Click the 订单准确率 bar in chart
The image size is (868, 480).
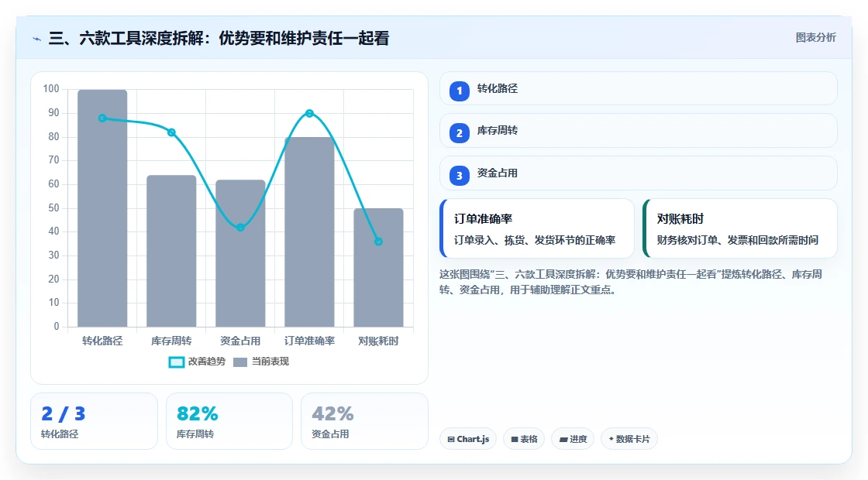point(309,232)
